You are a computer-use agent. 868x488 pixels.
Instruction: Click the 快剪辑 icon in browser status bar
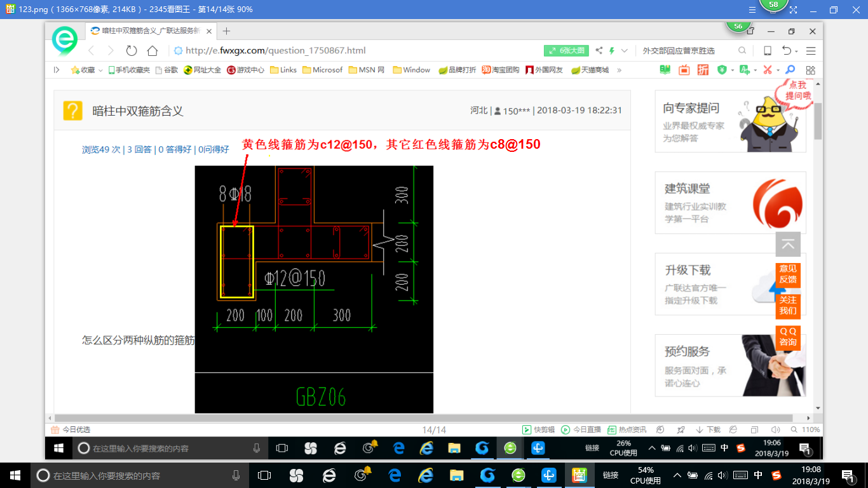tap(526, 430)
